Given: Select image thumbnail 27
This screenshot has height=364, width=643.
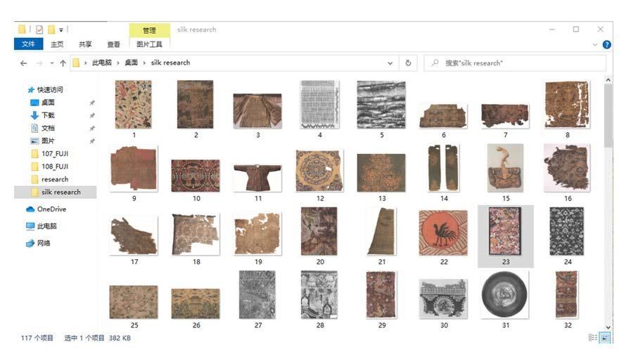Looking at the screenshot, I should coord(257,295).
